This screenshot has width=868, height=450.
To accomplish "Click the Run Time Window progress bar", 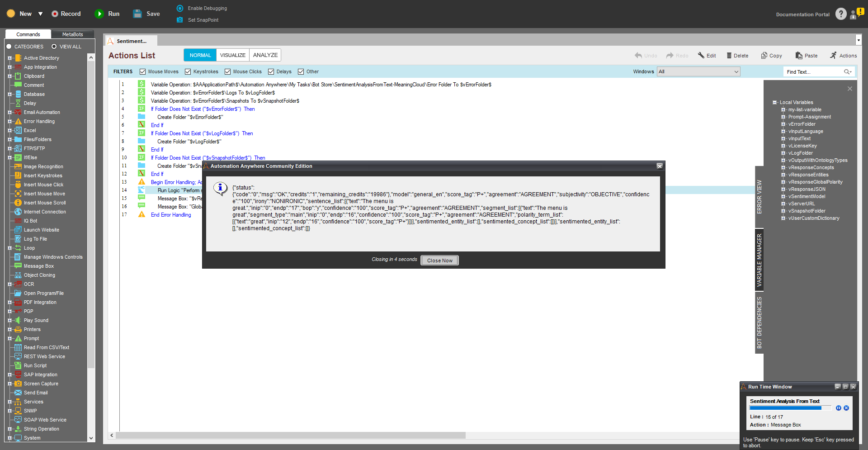I will click(x=790, y=408).
